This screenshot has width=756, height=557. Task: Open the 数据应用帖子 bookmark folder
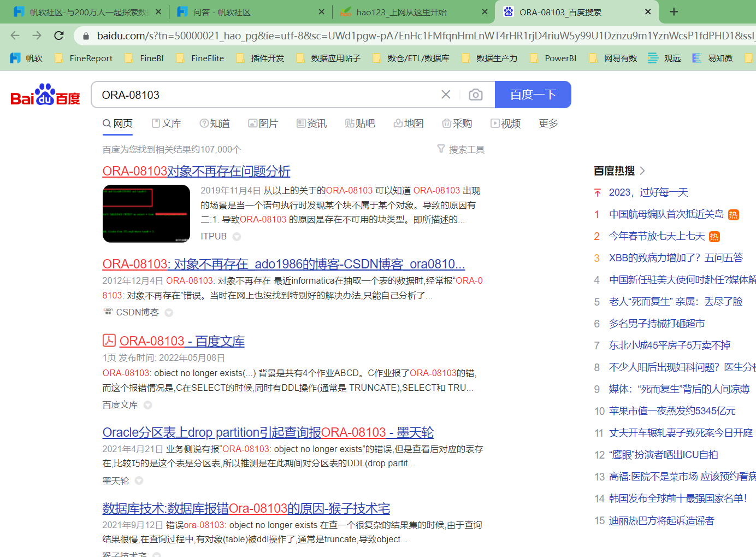(328, 58)
